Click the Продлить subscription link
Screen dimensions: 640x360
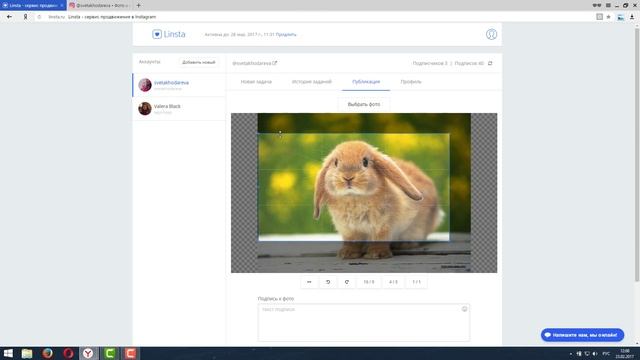point(286,35)
